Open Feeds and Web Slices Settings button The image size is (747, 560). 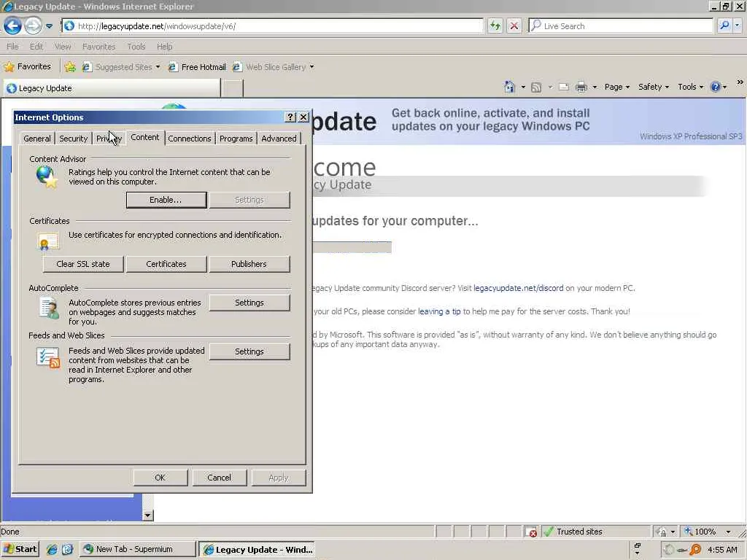[249, 351]
